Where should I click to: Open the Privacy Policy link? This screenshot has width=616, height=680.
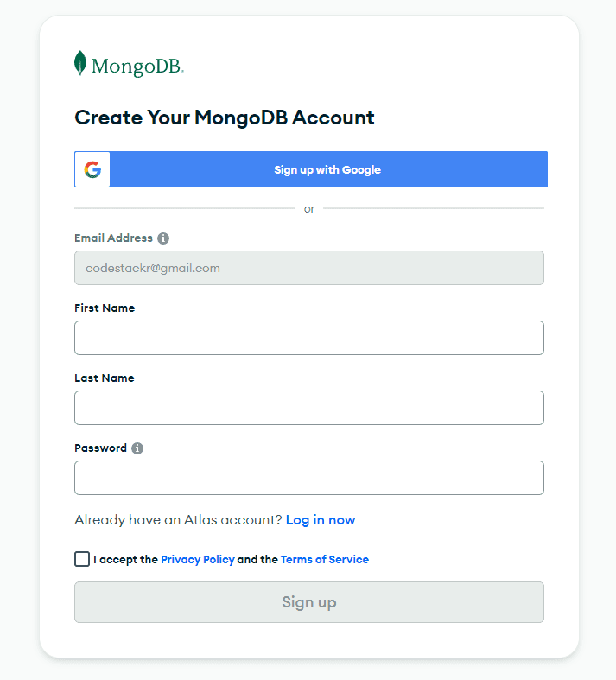tap(198, 560)
